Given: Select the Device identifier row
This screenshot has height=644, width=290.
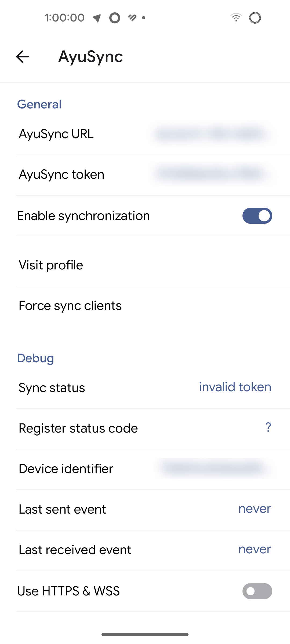Looking at the screenshot, I should 145,469.
